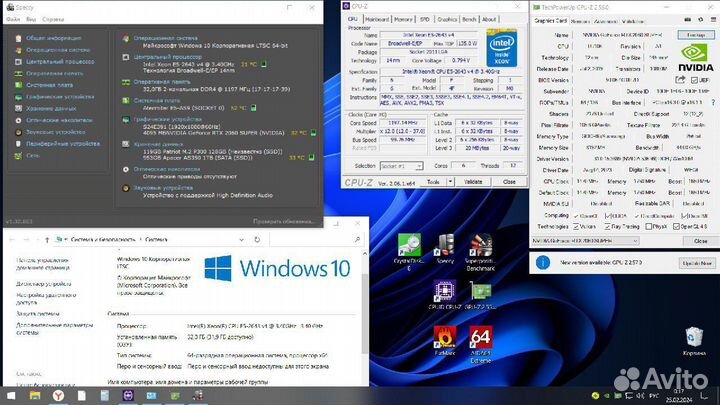
Task: Switch to the Mainboard tab in CPU-Z
Action: point(377,19)
